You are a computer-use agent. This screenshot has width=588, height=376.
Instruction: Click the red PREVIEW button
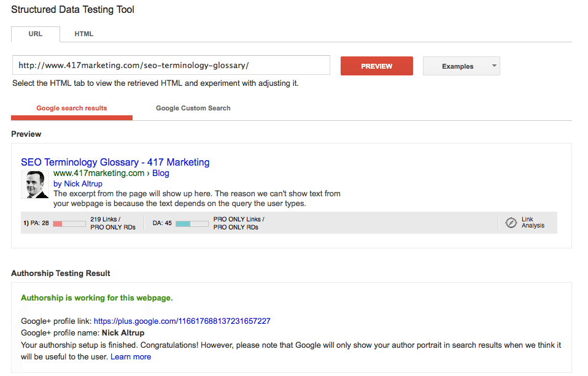pyautogui.click(x=376, y=66)
